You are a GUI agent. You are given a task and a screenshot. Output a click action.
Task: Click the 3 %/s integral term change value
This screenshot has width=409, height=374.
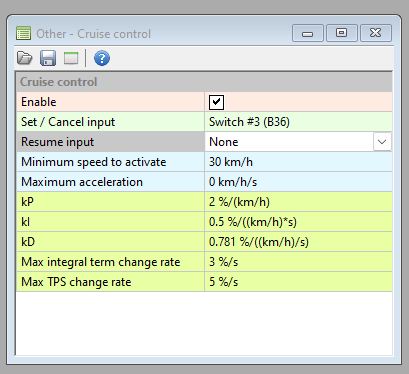click(298, 262)
